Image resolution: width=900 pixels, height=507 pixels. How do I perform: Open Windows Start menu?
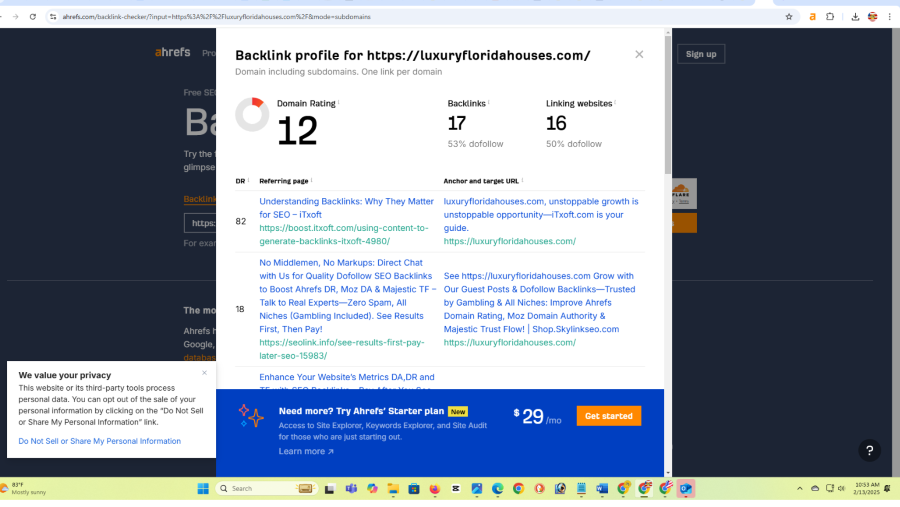tap(203, 489)
